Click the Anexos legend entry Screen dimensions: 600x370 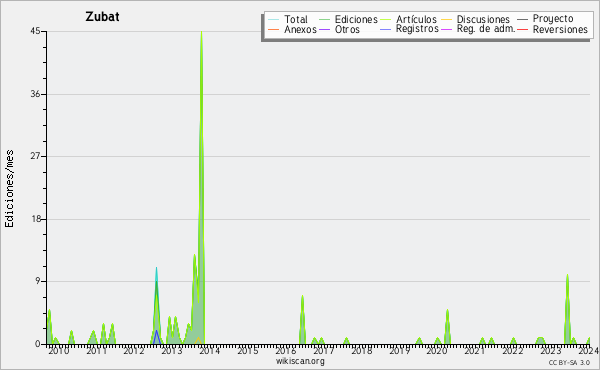pyautogui.click(x=293, y=29)
